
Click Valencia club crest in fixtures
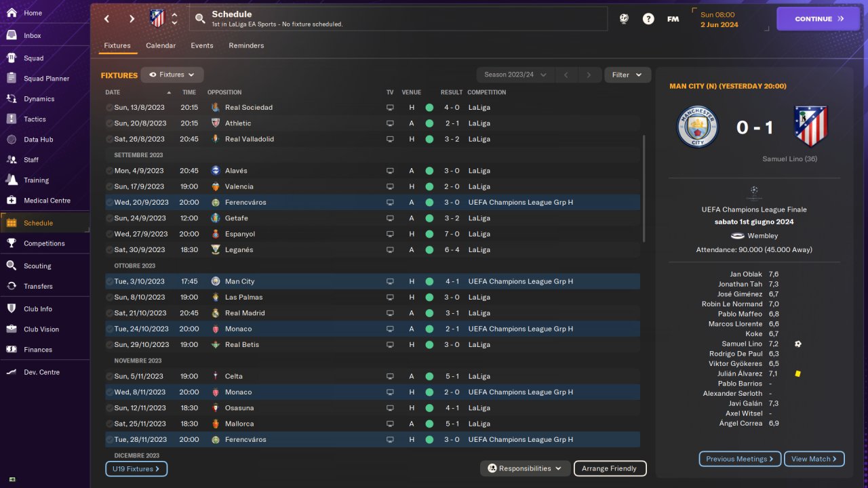[215, 186]
